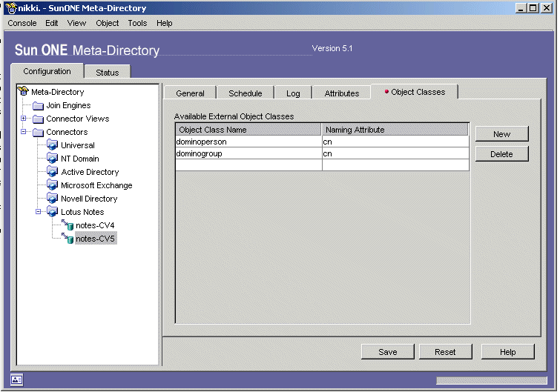Open the Help menu
The height and width of the screenshot is (392, 560).
point(164,23)
